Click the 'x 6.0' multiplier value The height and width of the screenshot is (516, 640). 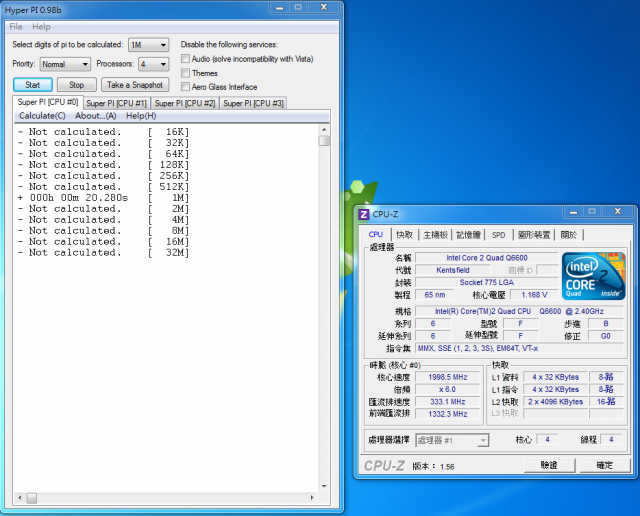[x=448, y=389]
